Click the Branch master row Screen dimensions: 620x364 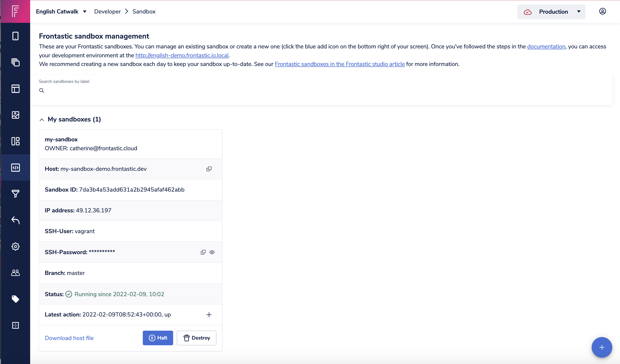coord(130,273)
